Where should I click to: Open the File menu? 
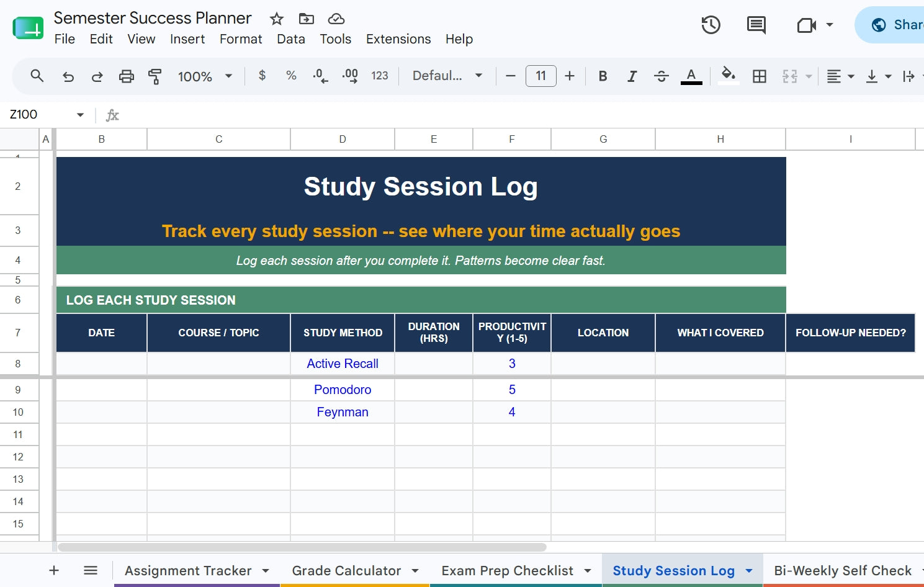pos(65,39)
